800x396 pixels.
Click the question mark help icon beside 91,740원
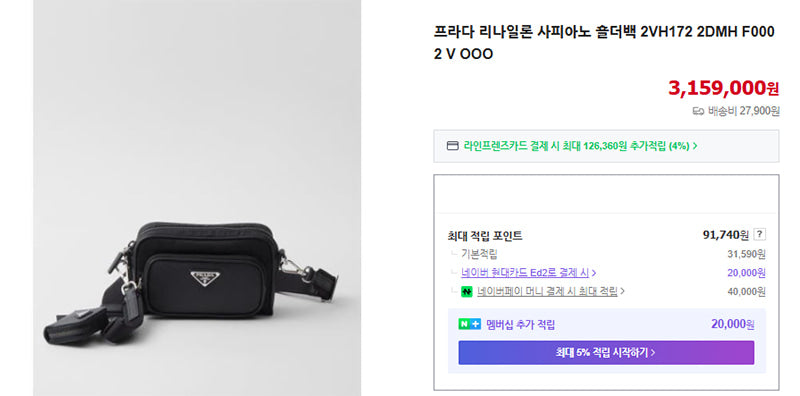click(x=760, y=235)
